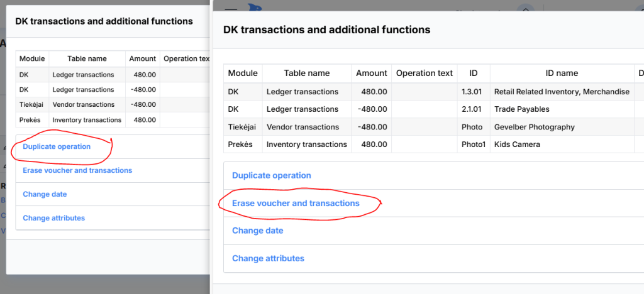The width and height of the screenshot is (644, 294).
Task: Click Duplicate operation in the left dialog
Action: (57, 146)
